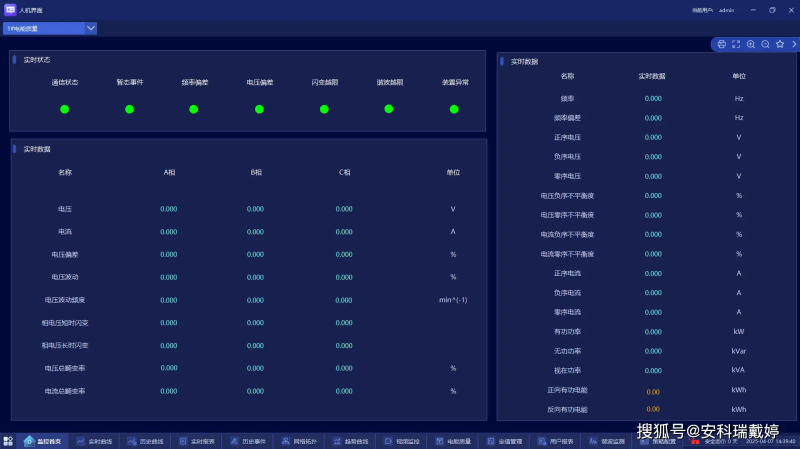This screenshot has height=449, width=800.
Task: Collapse floating toolbar using right chevron
Action: pyautogui.click(x=794, y=44)
